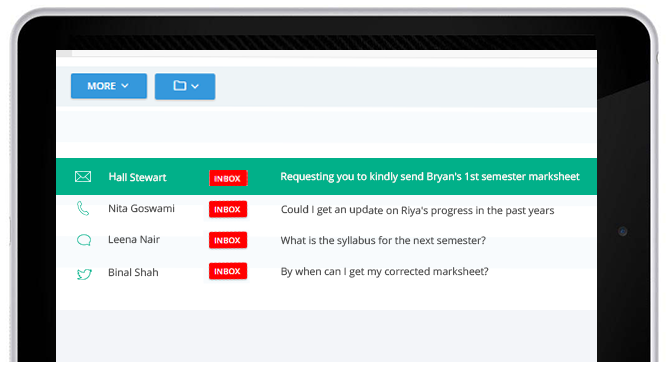Viewport: 669px width, 372px height.
Task: Click the chat bubble icon beside Leena Nair
Action: click(84, 240)
